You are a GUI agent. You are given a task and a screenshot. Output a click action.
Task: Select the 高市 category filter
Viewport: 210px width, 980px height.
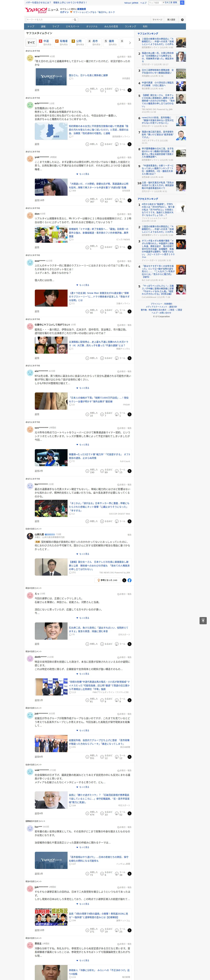95,43
